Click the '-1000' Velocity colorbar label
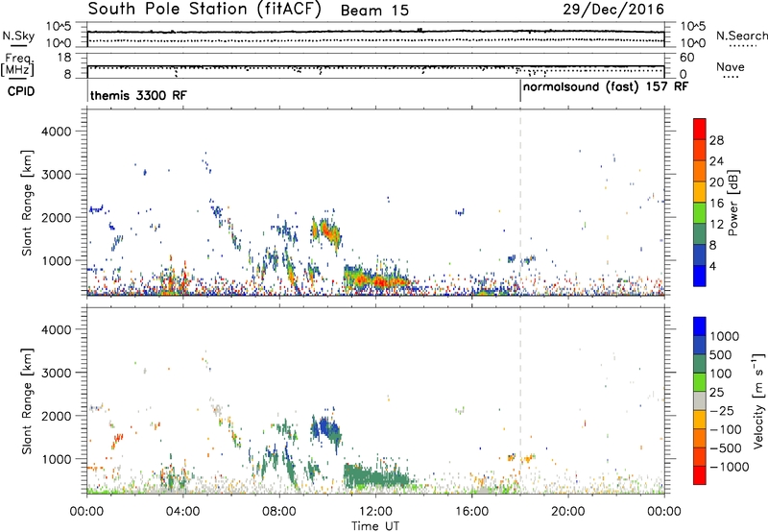The width and height of the screenshot is (768, 532). tap(729, 467)
